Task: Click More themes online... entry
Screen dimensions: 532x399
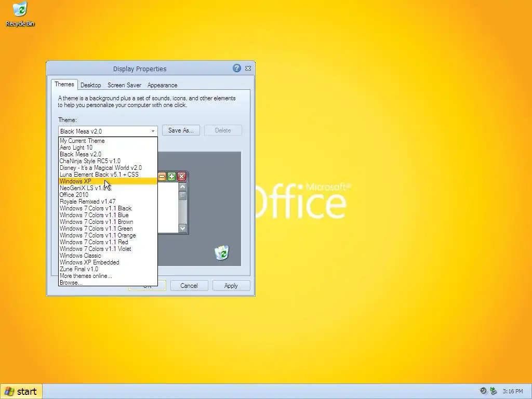Action: [x=108, y=276]
